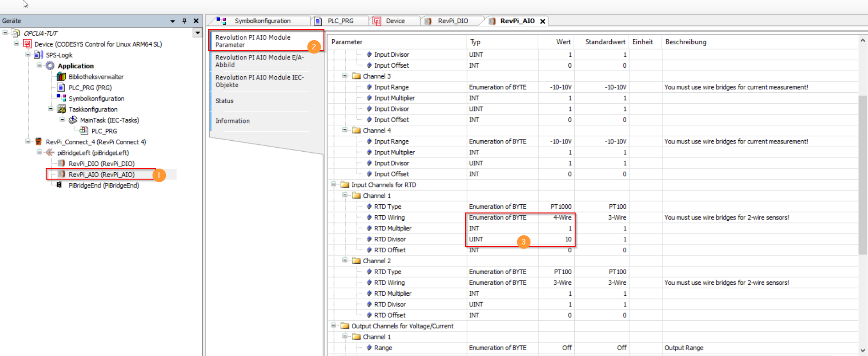Click the Bibliotheksverwalter library icon

point(61,77)
